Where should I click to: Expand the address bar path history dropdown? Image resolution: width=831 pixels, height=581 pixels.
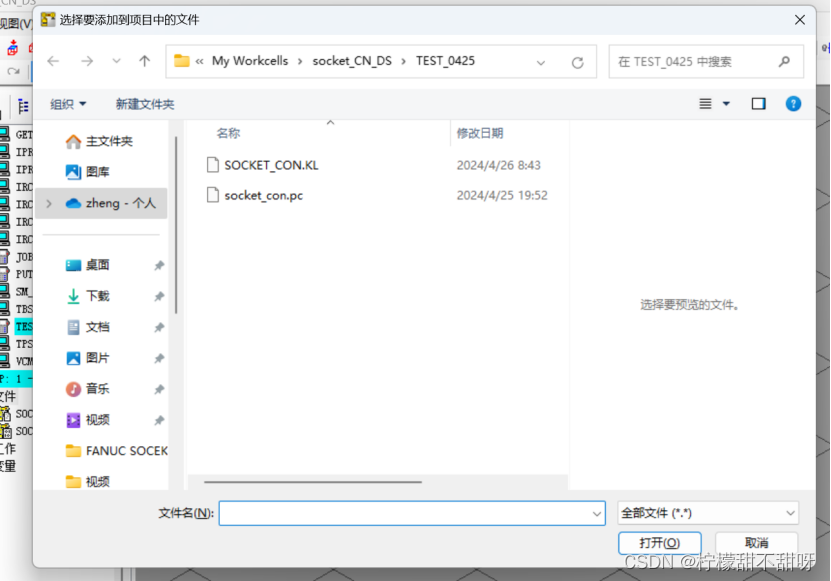tap(541, 63)
